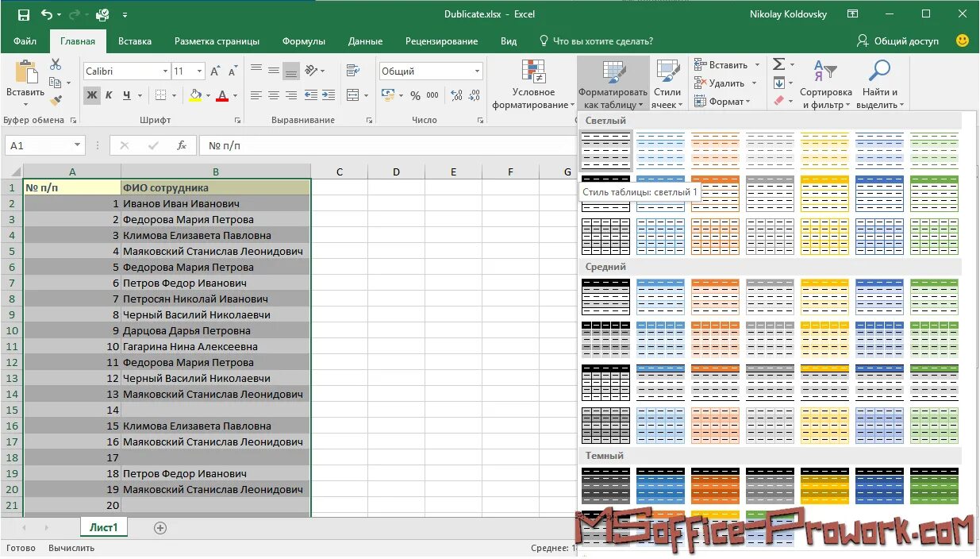The height and width of the screenshot is (559, 980).
Task: Click the Вставить cells button
Action: pos(726,65)
